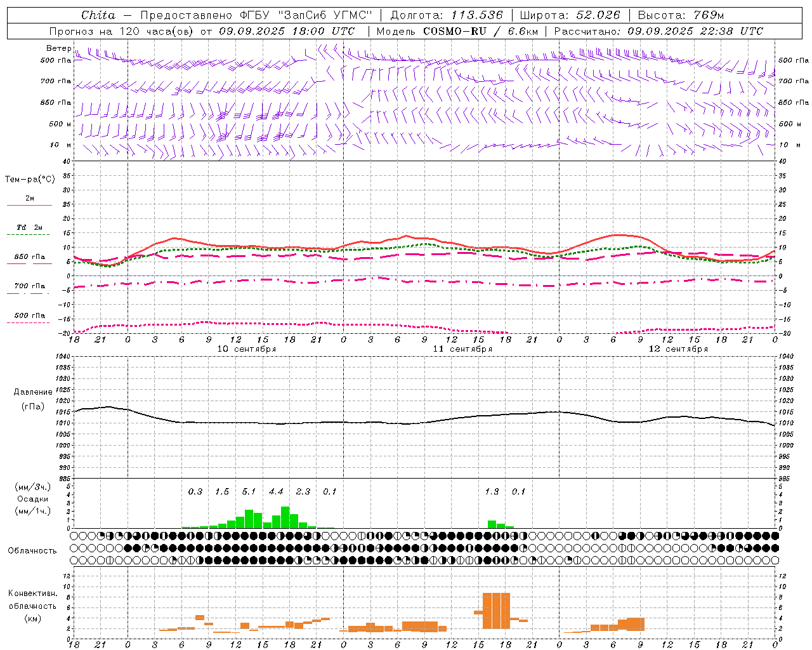Click the station name "Chita" in header

pos(98,15)
